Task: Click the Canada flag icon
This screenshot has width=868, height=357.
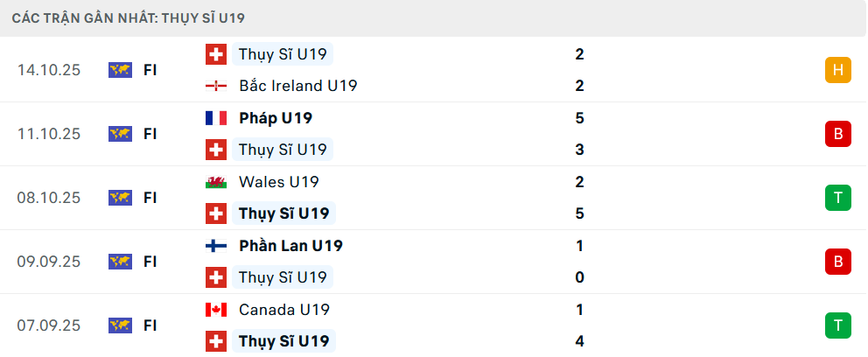Action: point(215,310)
